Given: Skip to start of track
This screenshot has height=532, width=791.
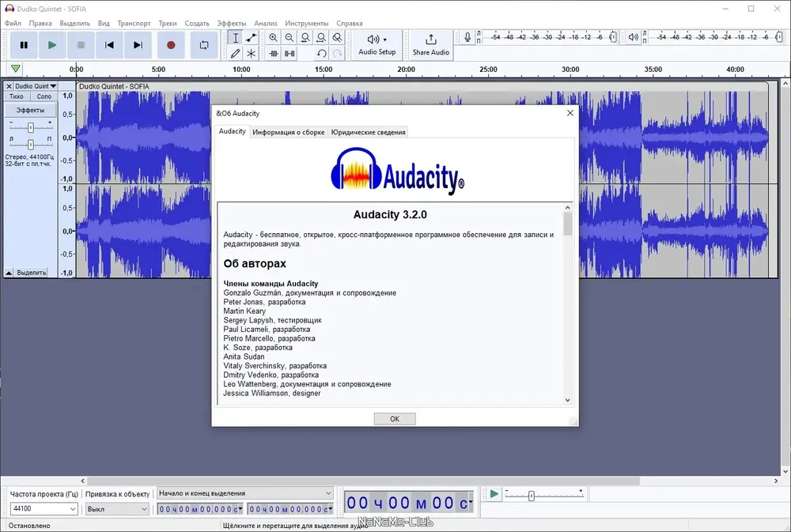Looking at the screenshot, I should point(109,45).
